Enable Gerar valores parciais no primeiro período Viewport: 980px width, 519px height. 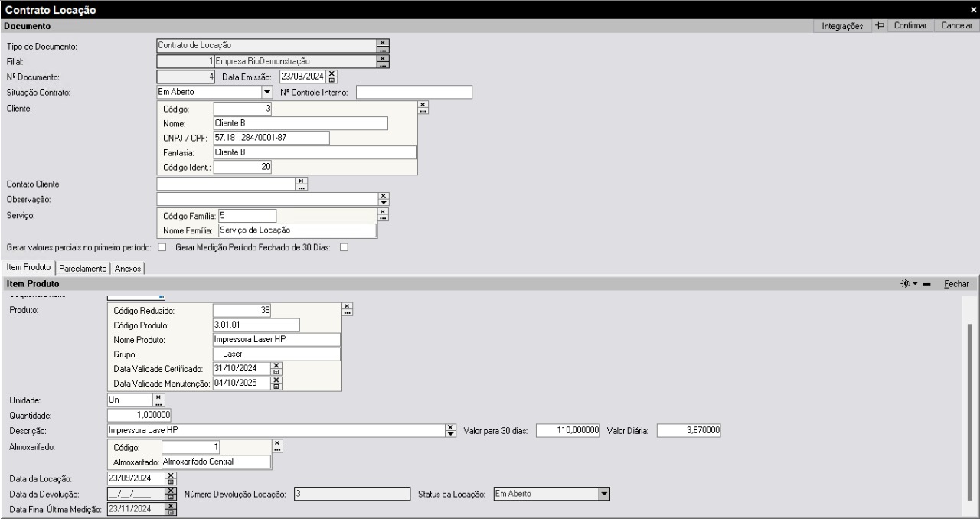point(162,247)
